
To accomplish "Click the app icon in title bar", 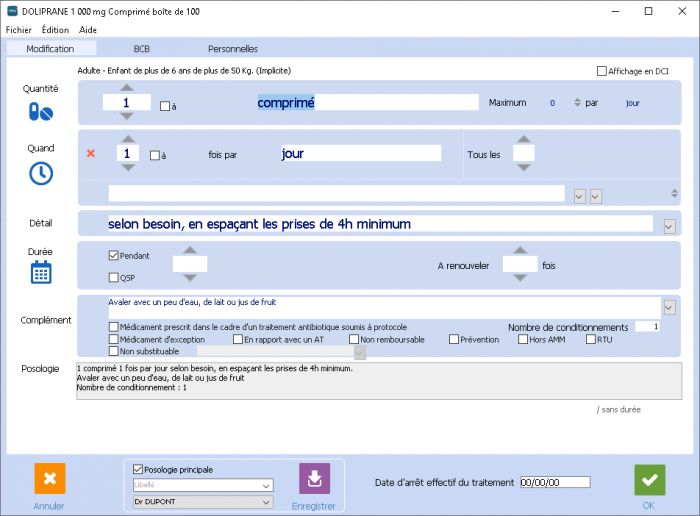I will pos(12,11).
